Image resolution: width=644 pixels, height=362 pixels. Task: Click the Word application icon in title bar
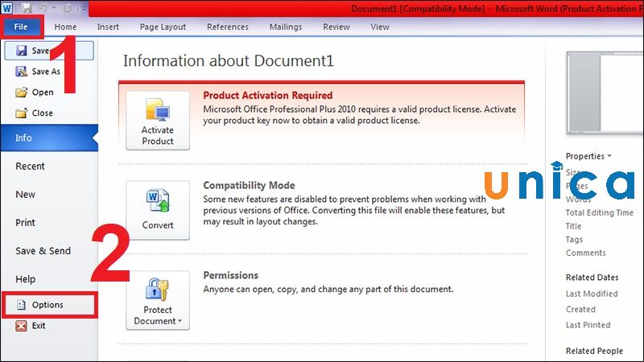click(7, 7)
